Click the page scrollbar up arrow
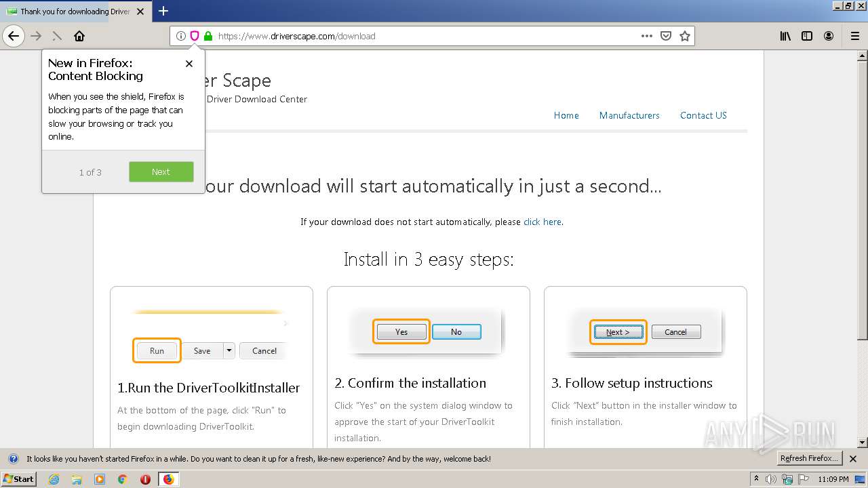Image resolution: width=868 pixels, height=488 pixels. tap(863, 56)
